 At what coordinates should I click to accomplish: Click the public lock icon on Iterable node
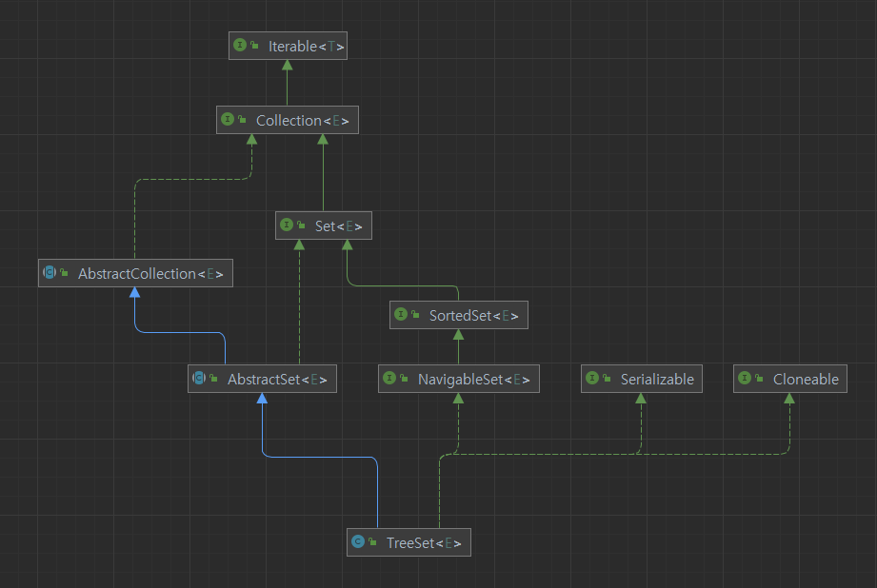(254, 46)
